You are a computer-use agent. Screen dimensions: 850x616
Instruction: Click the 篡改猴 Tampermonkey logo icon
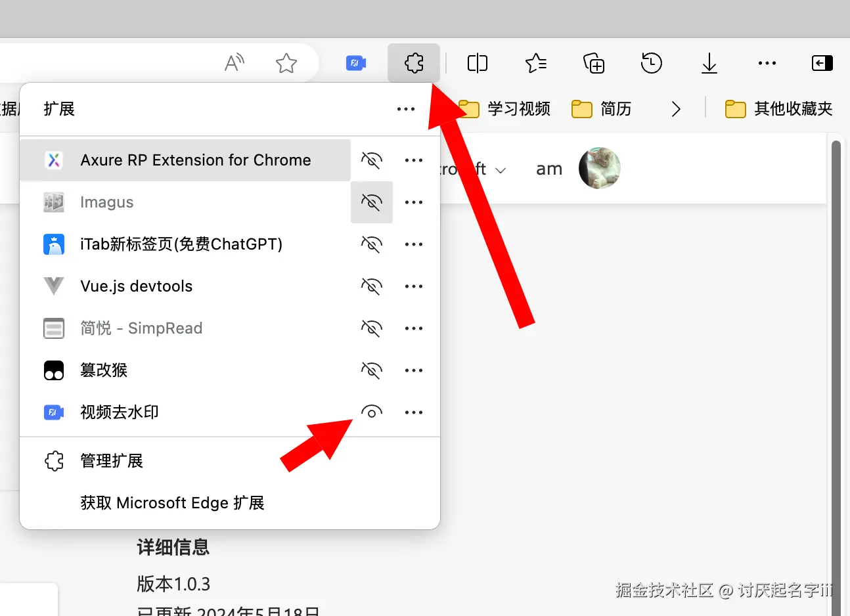click(54, 370)
